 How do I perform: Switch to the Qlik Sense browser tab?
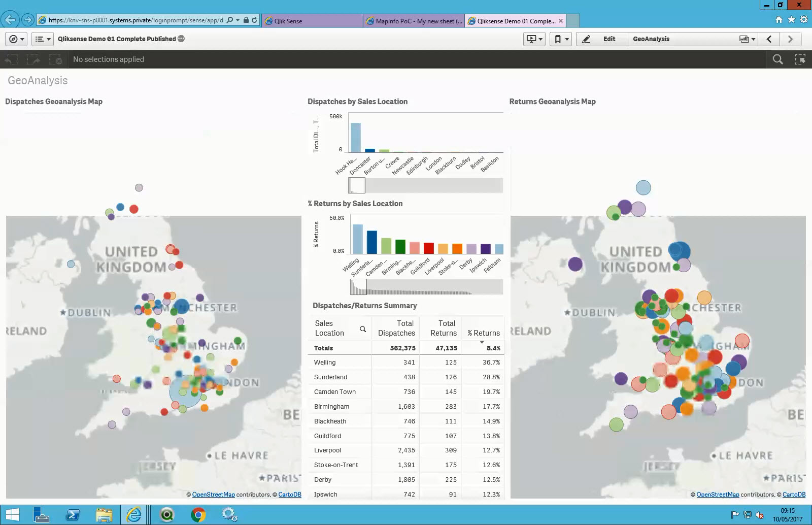click(312, 21)
